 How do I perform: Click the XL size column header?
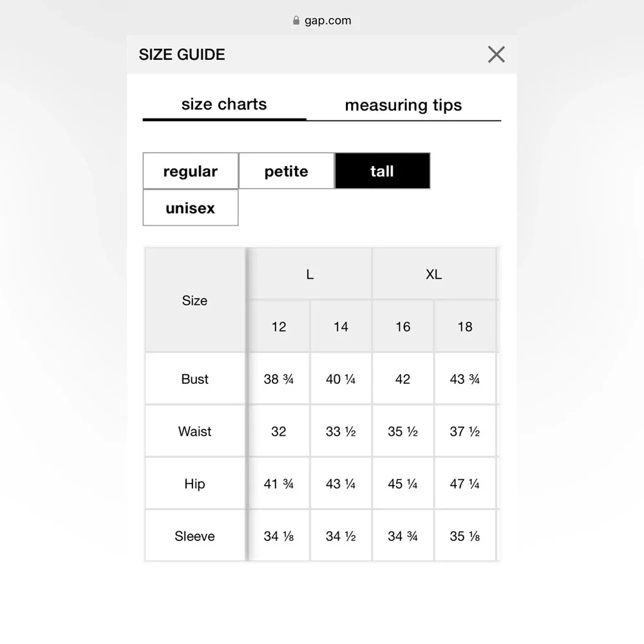(434, 274)
